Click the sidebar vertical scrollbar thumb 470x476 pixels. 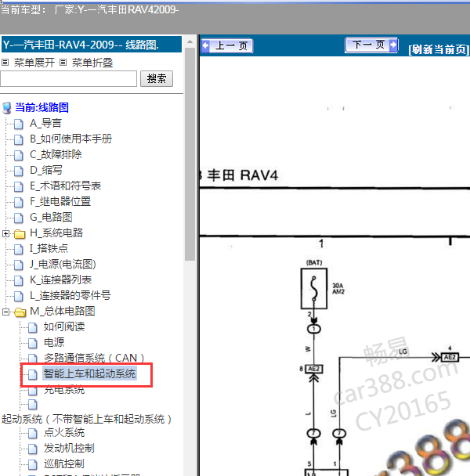(x=190, y=154)
